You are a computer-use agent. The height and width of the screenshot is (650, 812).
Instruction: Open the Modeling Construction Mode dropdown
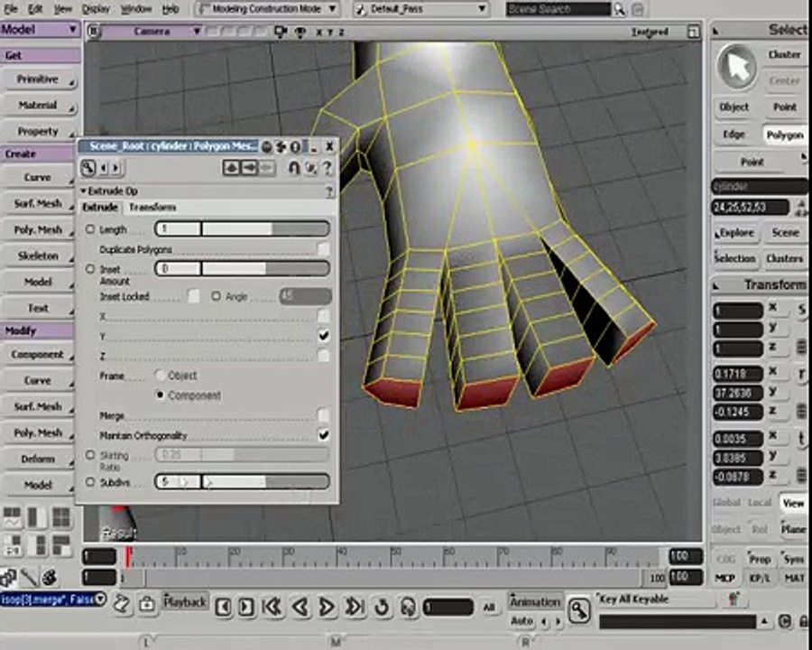tap(268, 9)
